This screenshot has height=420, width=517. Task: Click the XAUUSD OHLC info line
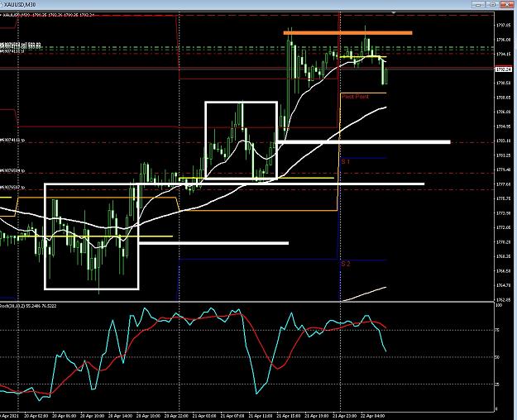[48, 15]
